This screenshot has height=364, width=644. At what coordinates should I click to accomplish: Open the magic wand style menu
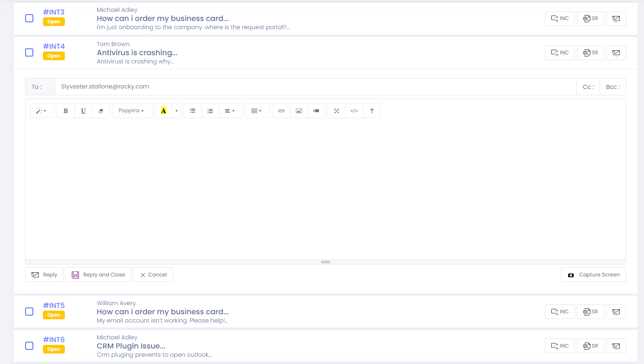point(42,111)
